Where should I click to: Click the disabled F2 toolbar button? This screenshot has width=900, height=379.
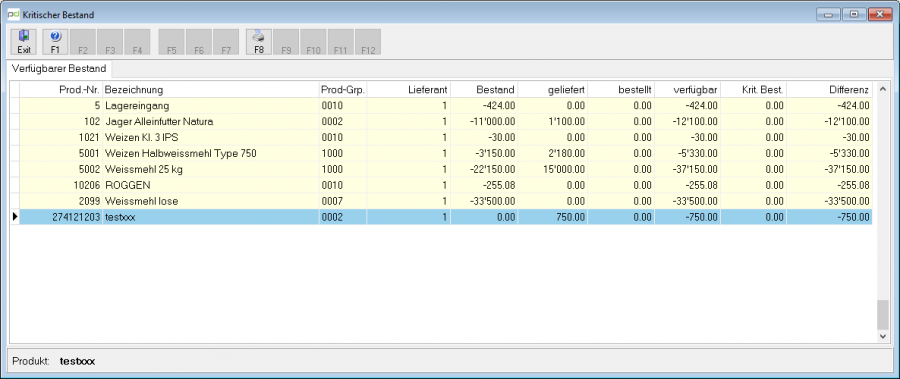pyautogui.click(x=83, y=42)
